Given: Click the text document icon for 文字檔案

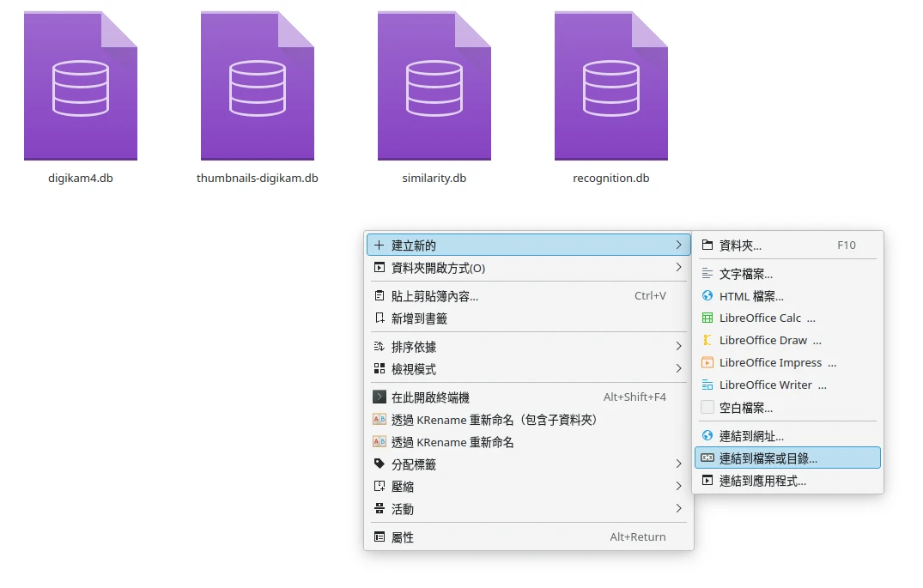Looking at the screenshot, I should pos(707,273).
